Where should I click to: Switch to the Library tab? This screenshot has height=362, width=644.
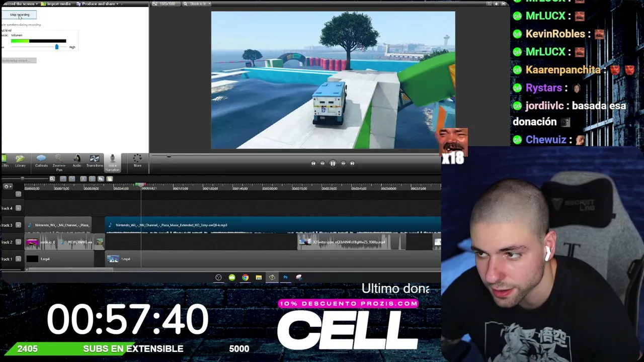point(20,161)
